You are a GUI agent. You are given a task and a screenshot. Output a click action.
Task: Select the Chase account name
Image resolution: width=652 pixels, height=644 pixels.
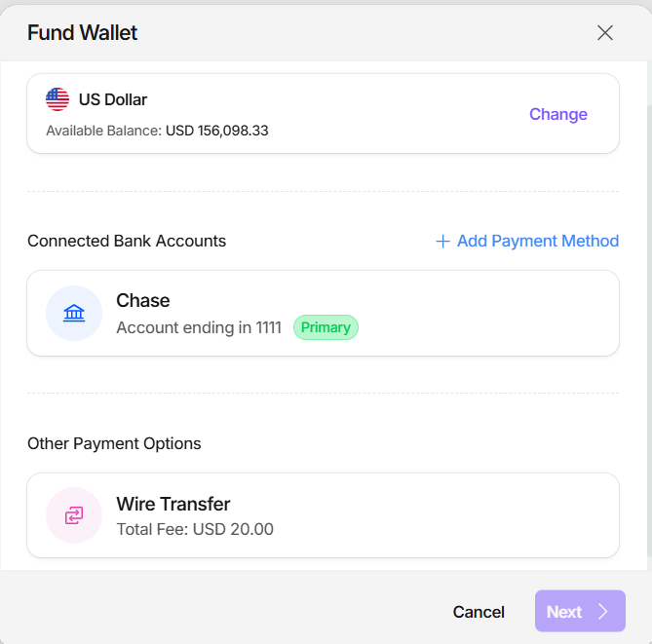pyautogui.click(x=143, y=300)
